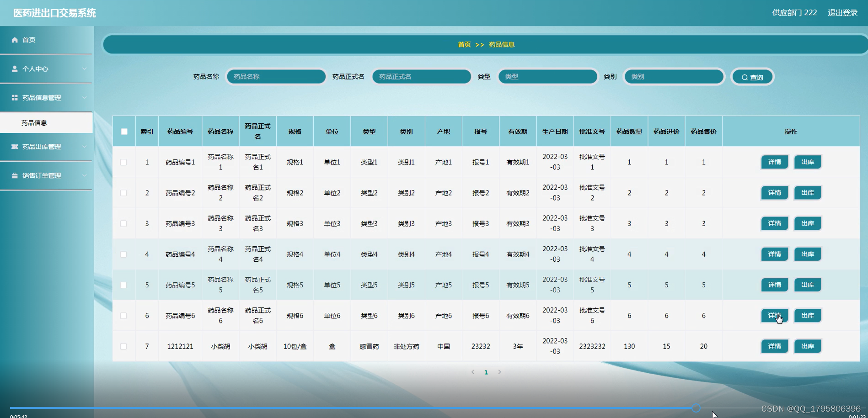Screen dimensions: 868x418
Task: Click the video progress slider handle
Action: 696,408
